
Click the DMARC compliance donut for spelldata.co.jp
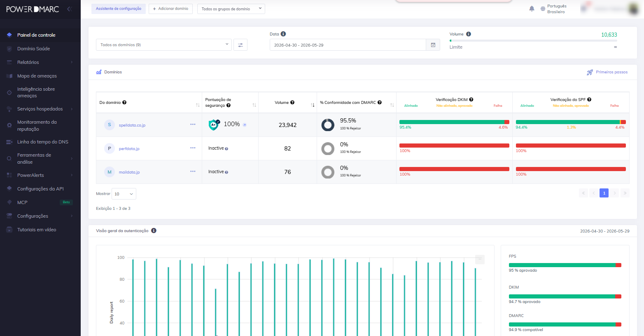pyautogui.click(x=328, y=125)
